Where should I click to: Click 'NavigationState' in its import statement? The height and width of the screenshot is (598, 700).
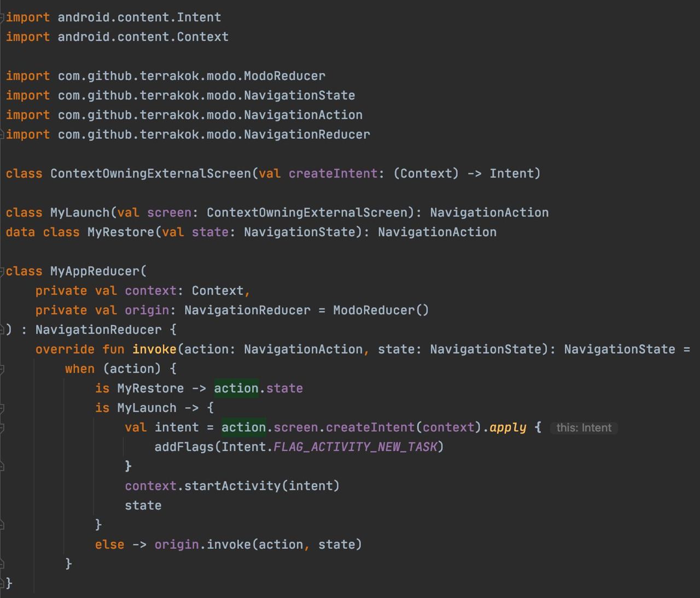point(299,96)
